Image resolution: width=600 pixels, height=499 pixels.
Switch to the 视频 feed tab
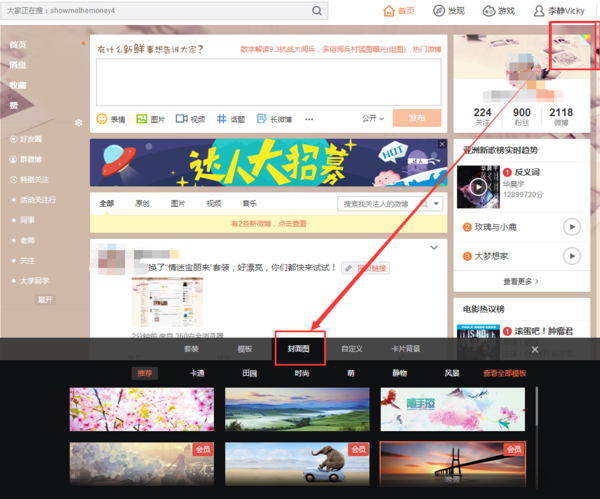click(x=214, y=203)
